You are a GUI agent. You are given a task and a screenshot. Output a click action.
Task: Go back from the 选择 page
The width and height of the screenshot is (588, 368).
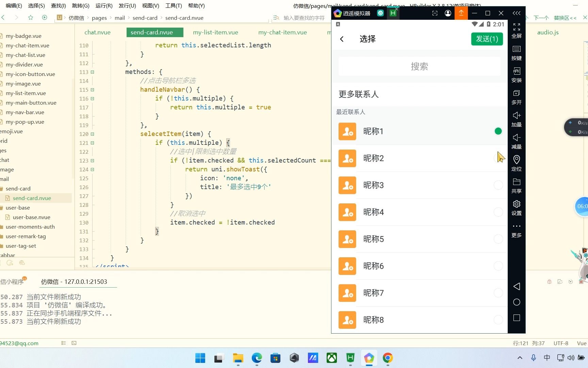click(x=342, y=39)
